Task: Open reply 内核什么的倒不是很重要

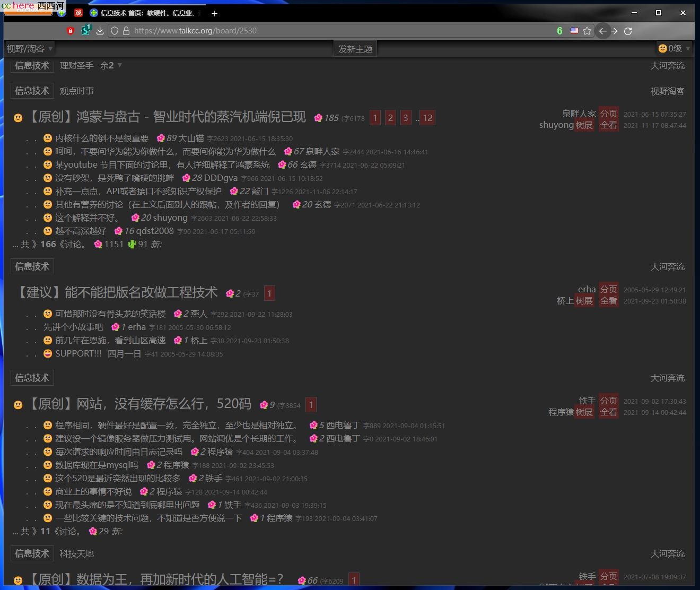Action: [x=102, y=138]
